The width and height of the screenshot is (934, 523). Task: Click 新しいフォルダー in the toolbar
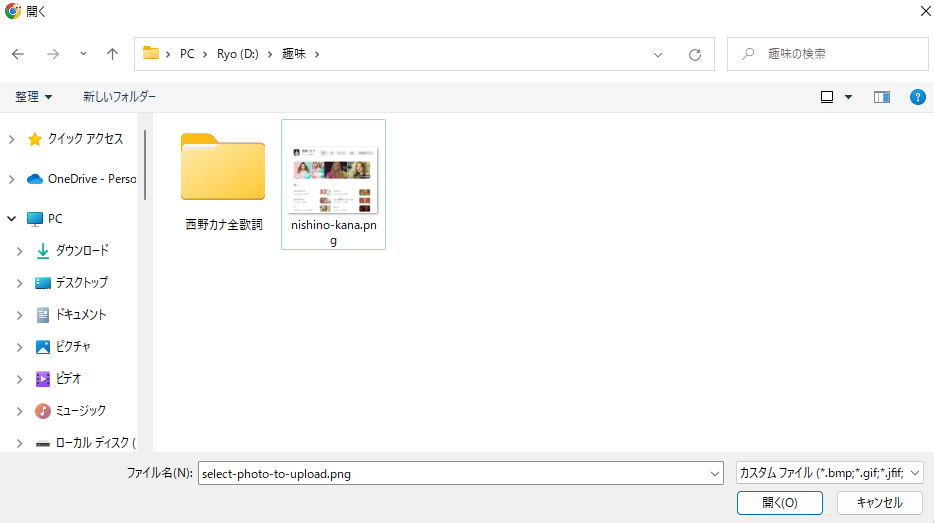tap(119, 97)
